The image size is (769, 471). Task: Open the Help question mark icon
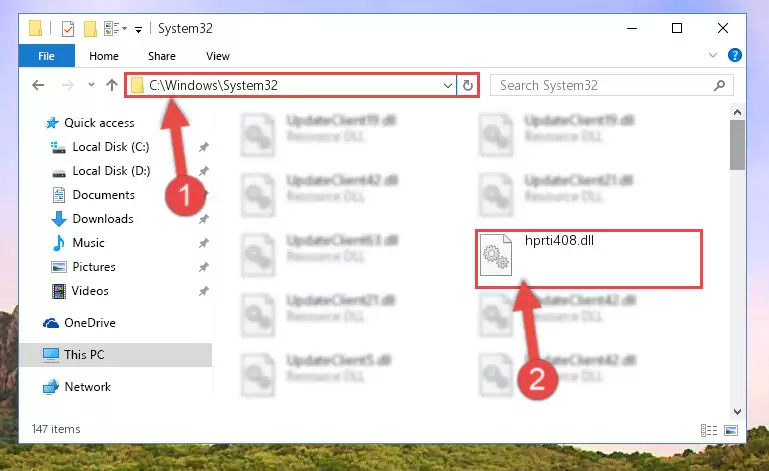click(734, 55)
